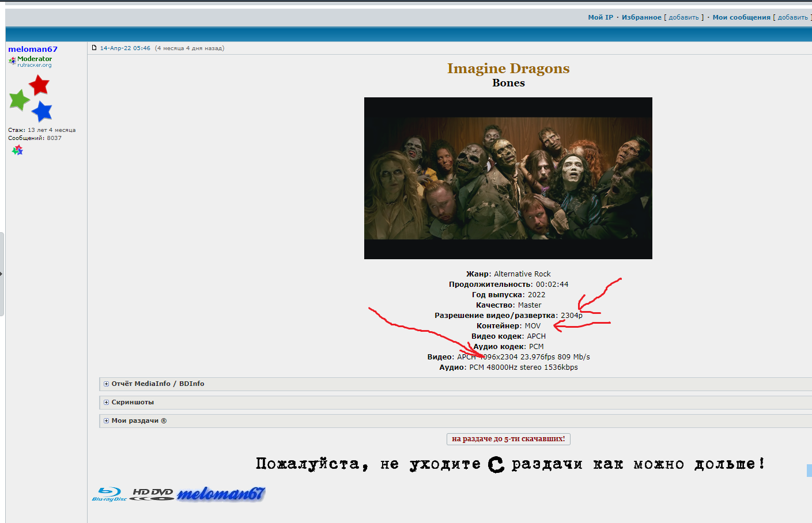Click the post page icon next to date
812x523 pixels.
(95, 48)
